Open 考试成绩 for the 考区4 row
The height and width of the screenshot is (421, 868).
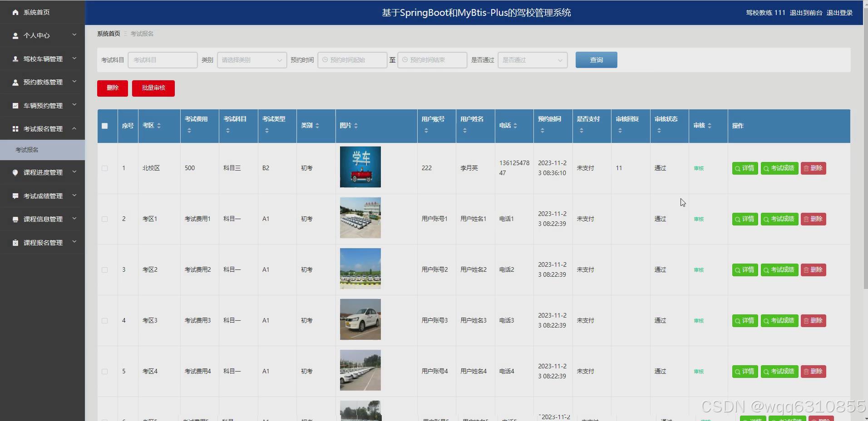pos(779,372)
